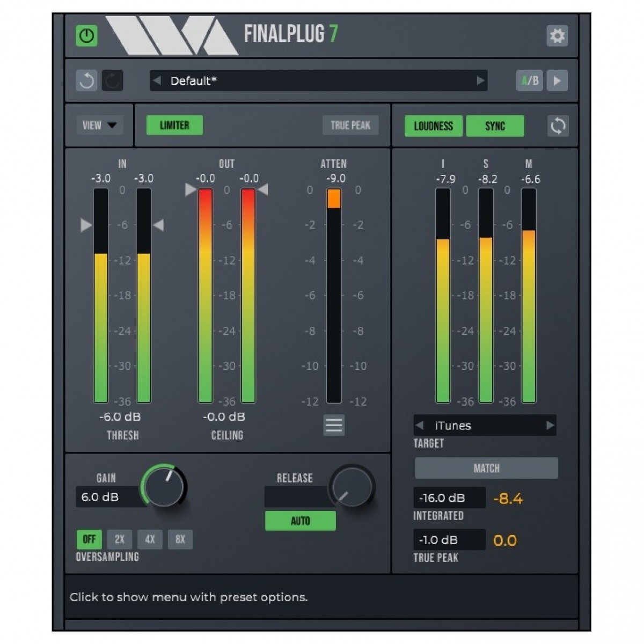Click the play arrow next to A/B
The width and height of the screenshot is (644, 644).
[557, 80]
